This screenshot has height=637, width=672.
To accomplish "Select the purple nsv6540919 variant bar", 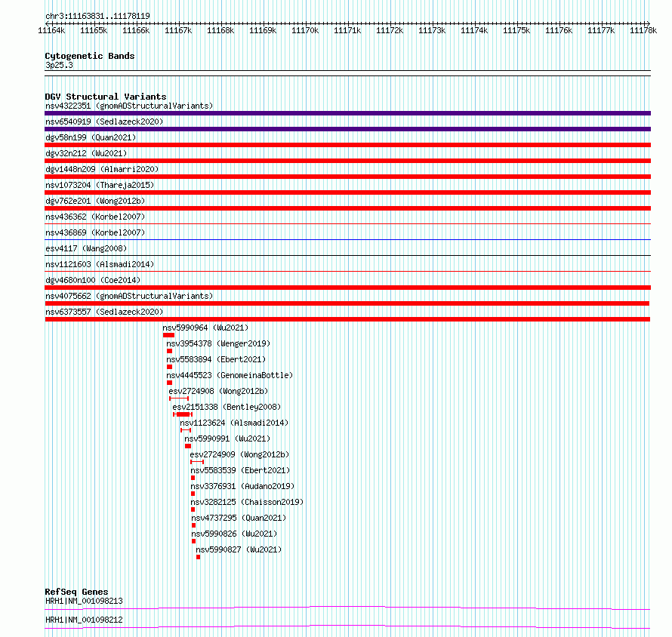I will coord(347,129).
